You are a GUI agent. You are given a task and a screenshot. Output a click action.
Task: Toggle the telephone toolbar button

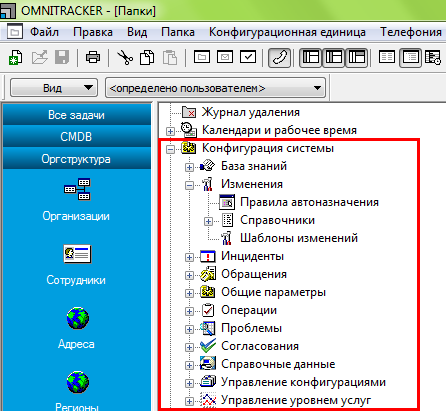279,58
